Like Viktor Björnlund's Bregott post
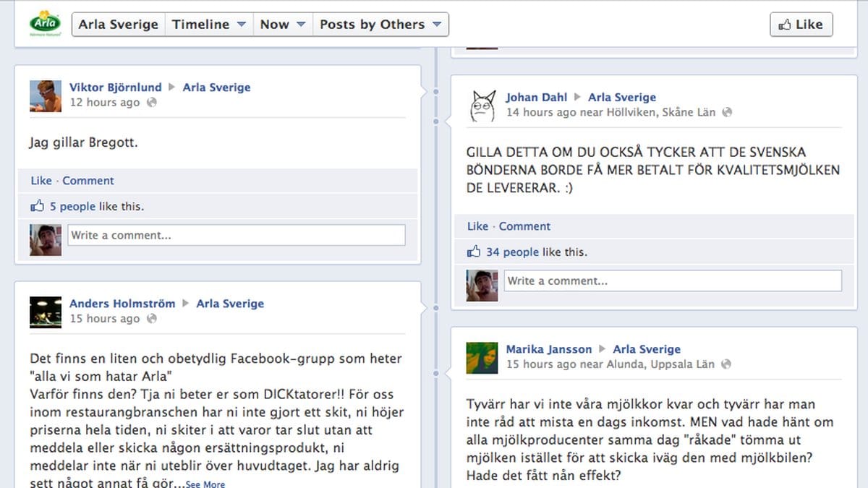The width and height of the screenshot is (868, 488). pyautogui.click(x=42, y=181)
